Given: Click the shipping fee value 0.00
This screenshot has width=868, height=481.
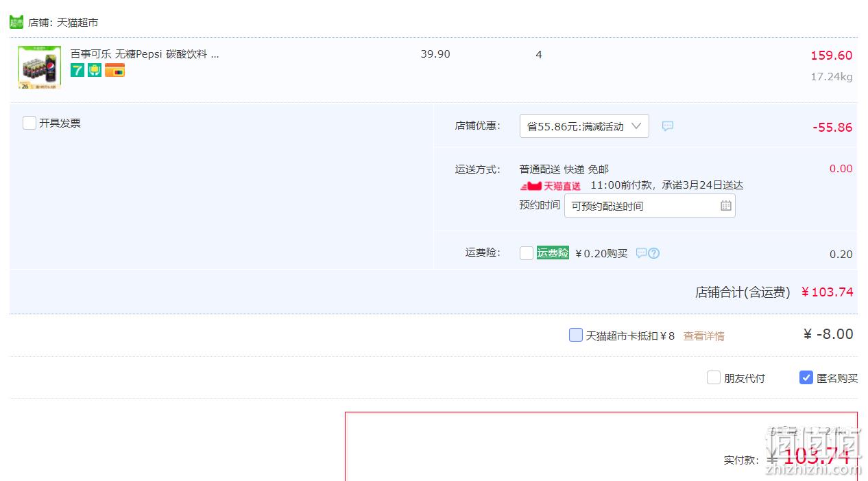Looking at the screenshot, I should pyautogui.click(x=841, y=169).
